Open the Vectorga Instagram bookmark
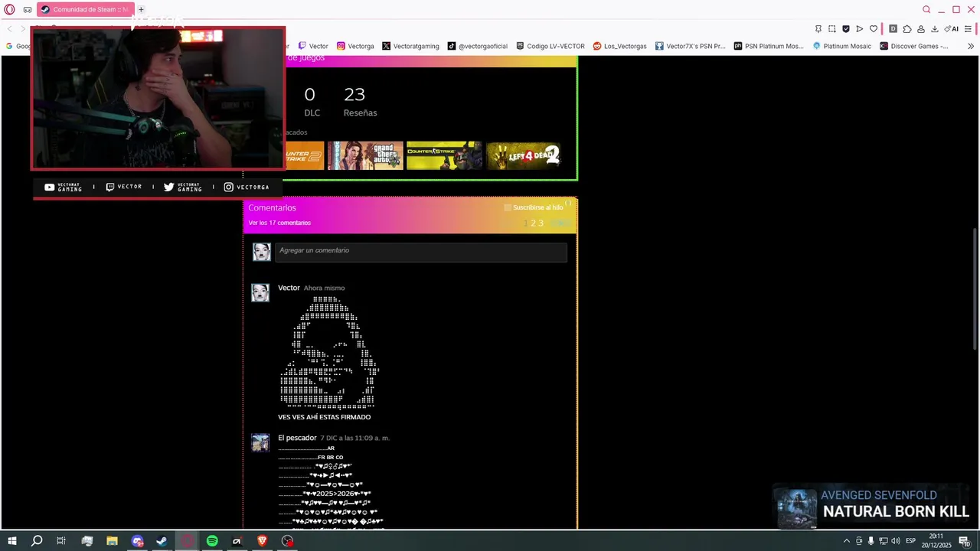 click(355, 46)
